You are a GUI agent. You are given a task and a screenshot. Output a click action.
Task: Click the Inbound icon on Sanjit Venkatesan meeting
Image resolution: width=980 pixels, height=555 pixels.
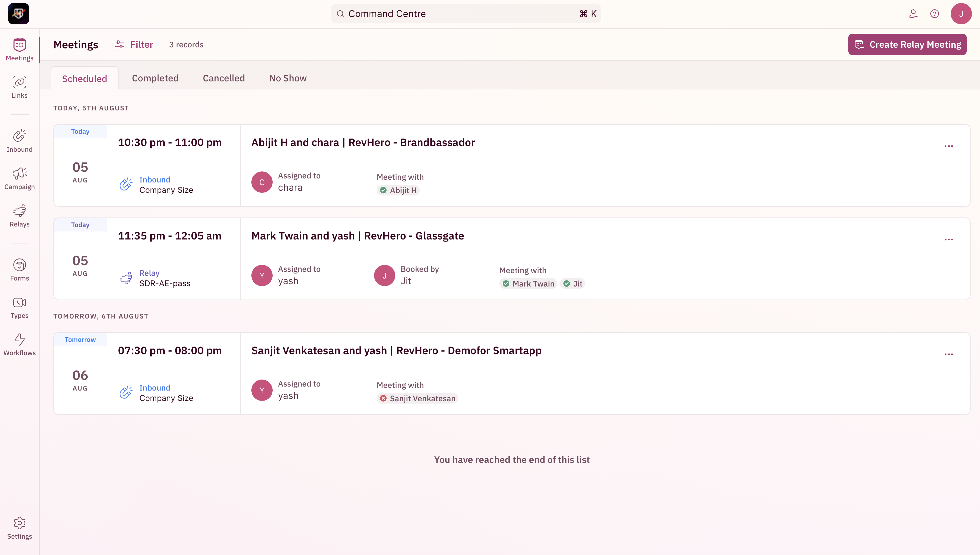pos(126,393)
